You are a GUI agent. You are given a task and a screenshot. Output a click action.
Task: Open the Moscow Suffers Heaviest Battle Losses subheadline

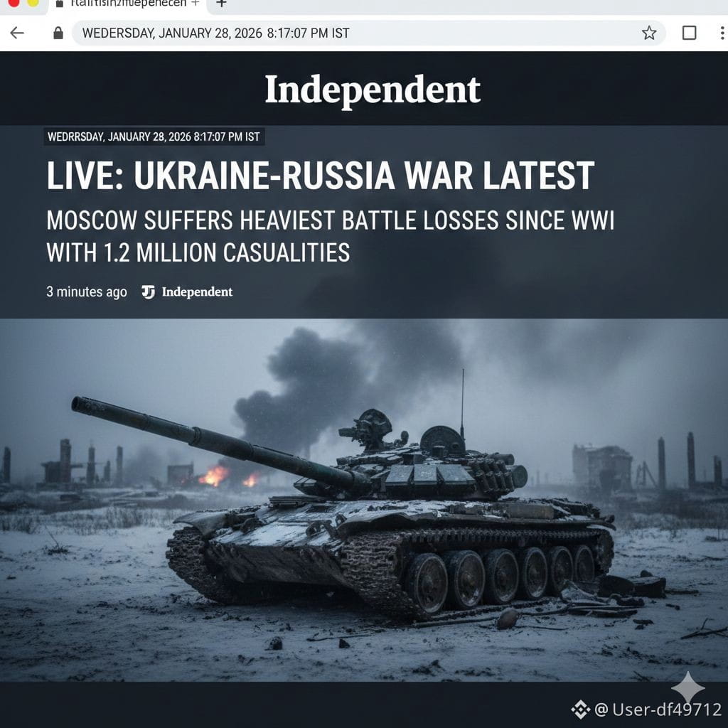pyautogui.click(x=330, y=236)
